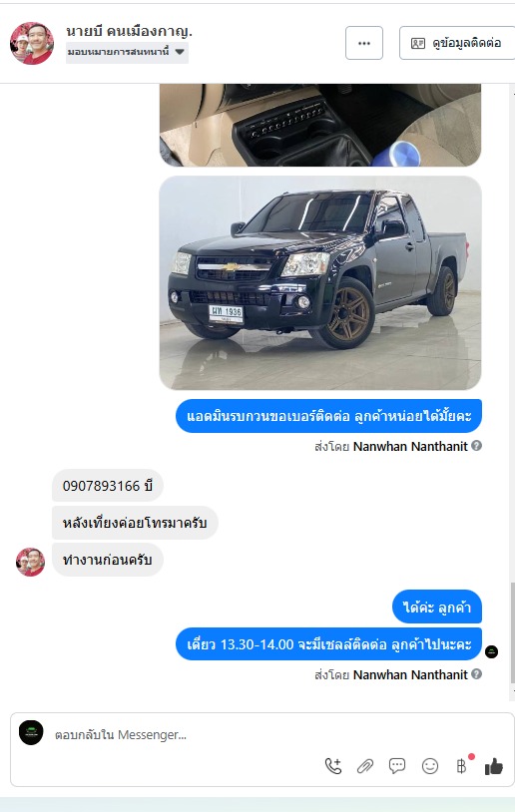The width and height of the screenshot is (515, 812).
Task: Send a thumbs-up like
Action: tap(494, 766)
